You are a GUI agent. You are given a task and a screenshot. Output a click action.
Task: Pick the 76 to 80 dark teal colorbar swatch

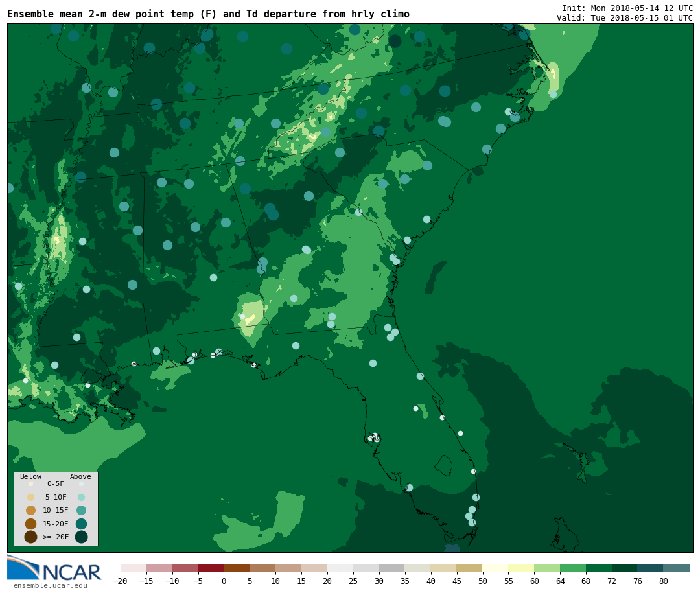[x=651, y=568]
